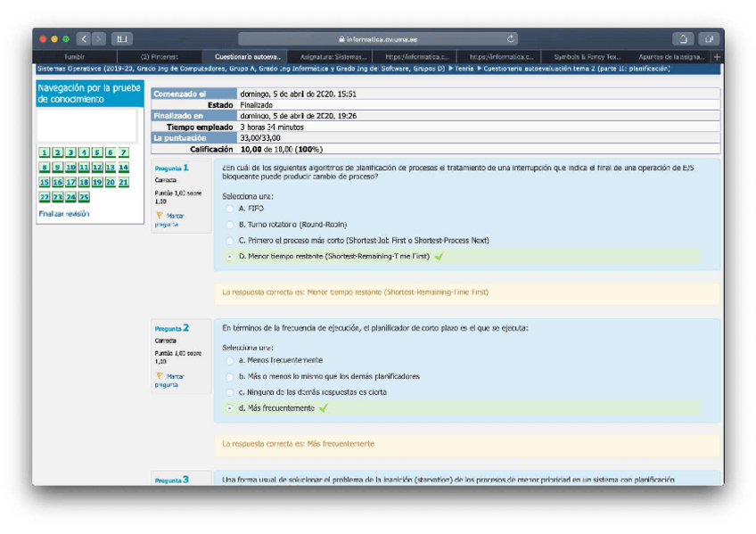Viewport: 756px width, 534px height.
Task: Click flag icon to mark Pregunta 2
Action: [160, 377]
